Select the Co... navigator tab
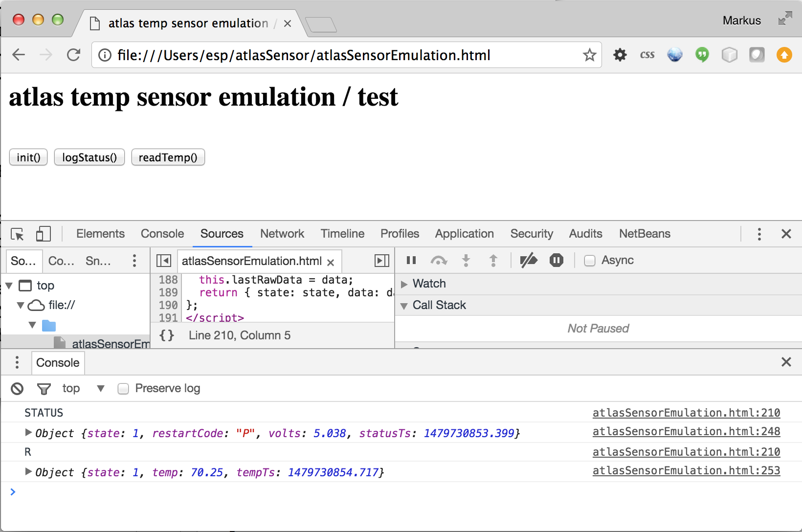 (61, 261)
